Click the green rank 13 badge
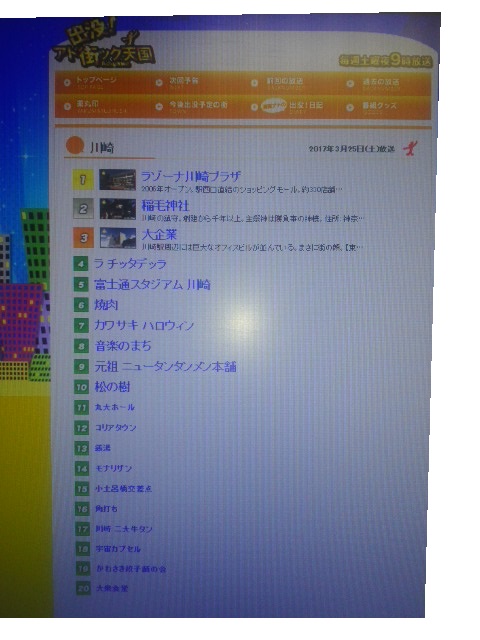Screen dimensions: 480x640 click(82, 448)
